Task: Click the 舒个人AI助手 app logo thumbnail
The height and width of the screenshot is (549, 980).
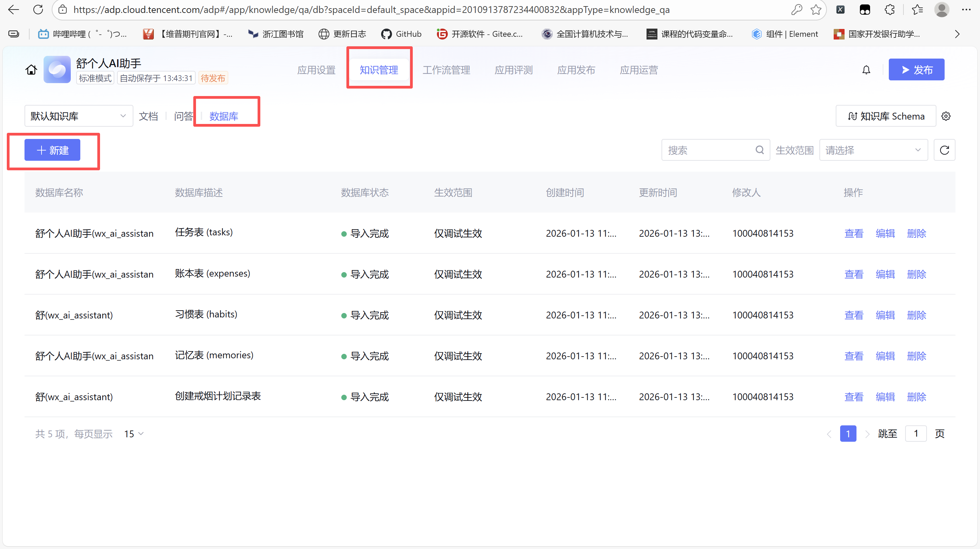Action: 57,70
